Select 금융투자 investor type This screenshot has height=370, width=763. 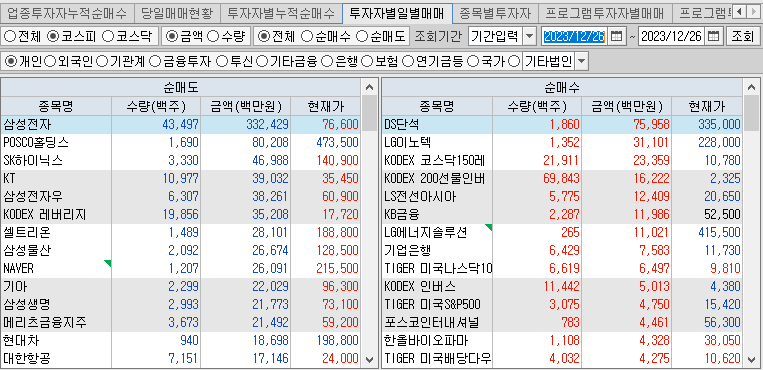[154, 61]
